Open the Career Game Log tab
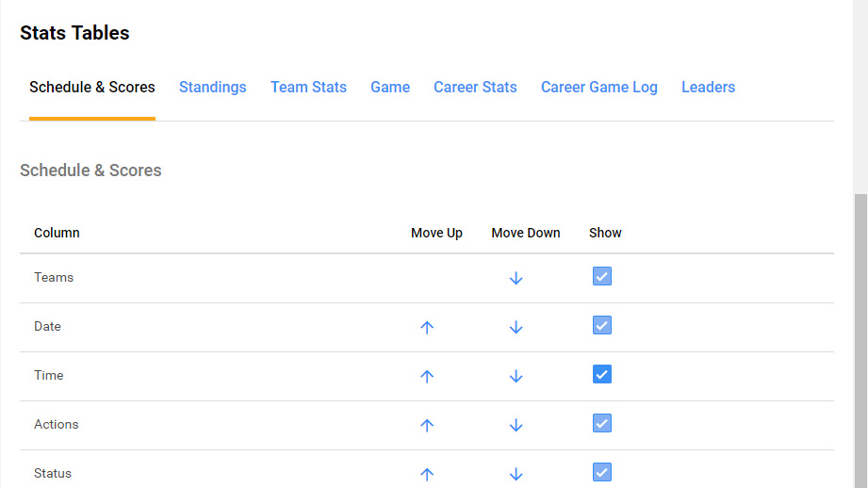Viewport: 868px width, 488px height. [599, 88]
